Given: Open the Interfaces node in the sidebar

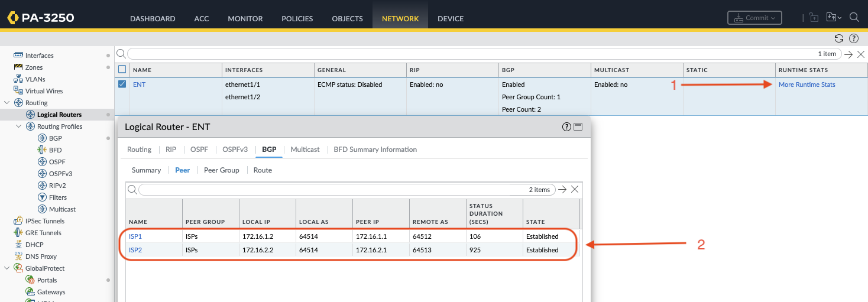Looking at the screenshot, I should tap(39, 56).
